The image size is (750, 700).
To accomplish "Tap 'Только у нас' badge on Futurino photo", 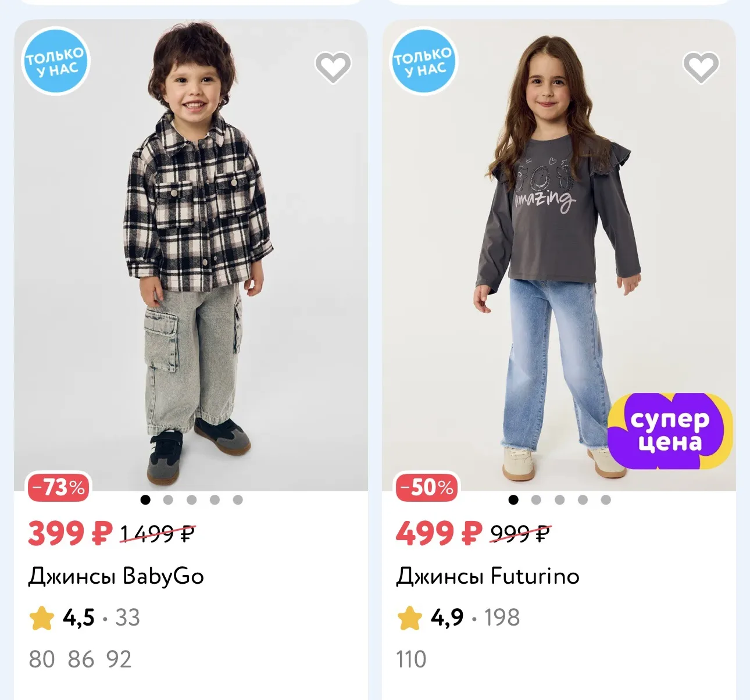I will [x=423, y=62].
